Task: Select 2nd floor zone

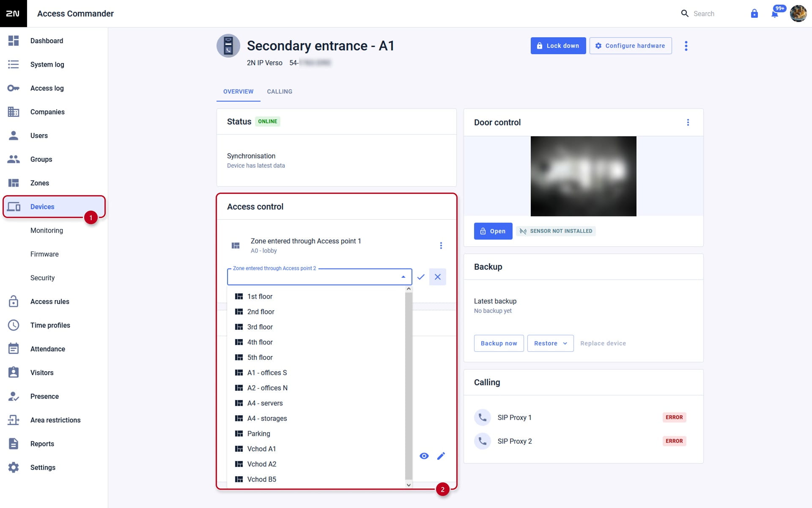Action: click(x=316, y=312)
